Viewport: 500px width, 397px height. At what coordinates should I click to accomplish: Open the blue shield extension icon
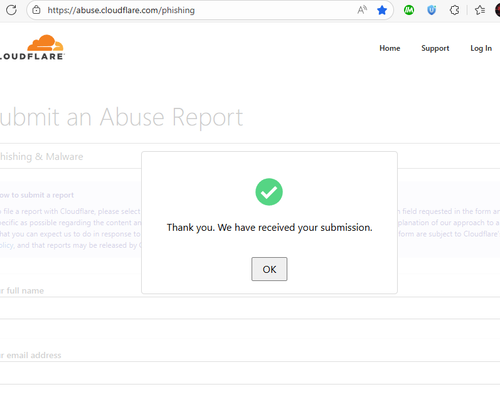432,10
